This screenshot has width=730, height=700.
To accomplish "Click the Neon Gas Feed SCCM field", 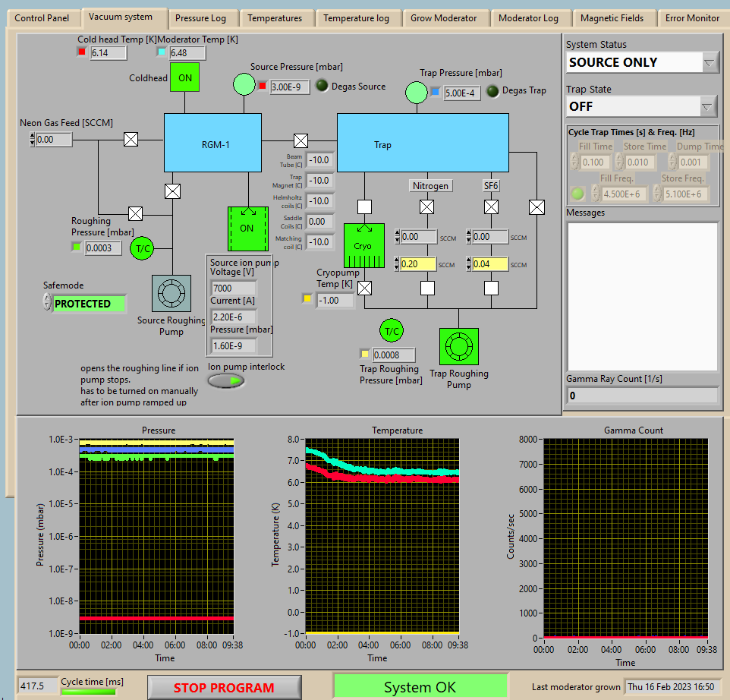I will coord(55,140).
